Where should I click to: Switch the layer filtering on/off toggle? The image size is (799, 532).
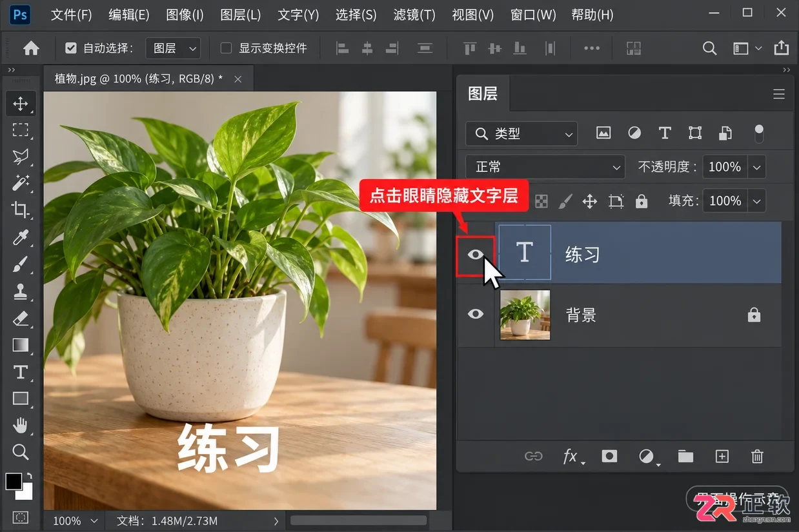[759, 133]
